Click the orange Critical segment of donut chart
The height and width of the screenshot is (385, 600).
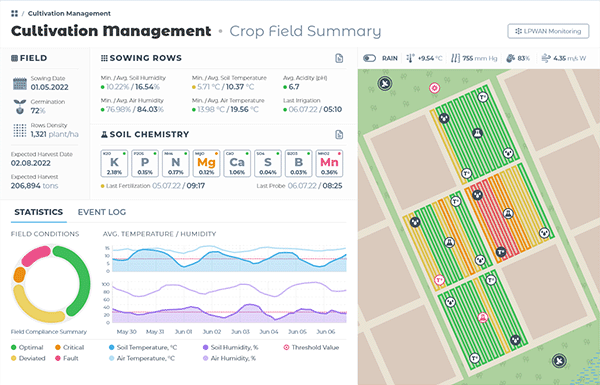[x=20, y=274]
